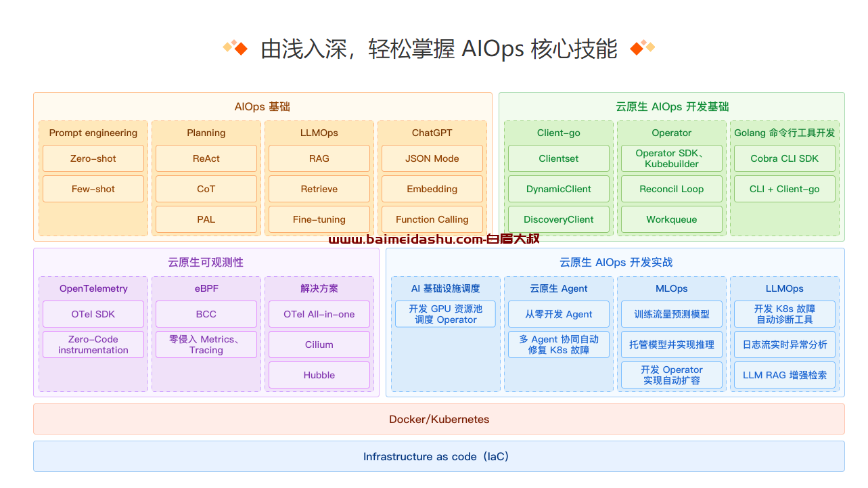The image size is (868, 488).
Task: Click the CLI + Client-go box
Action: pyautogui.click(x=785, y=189)
